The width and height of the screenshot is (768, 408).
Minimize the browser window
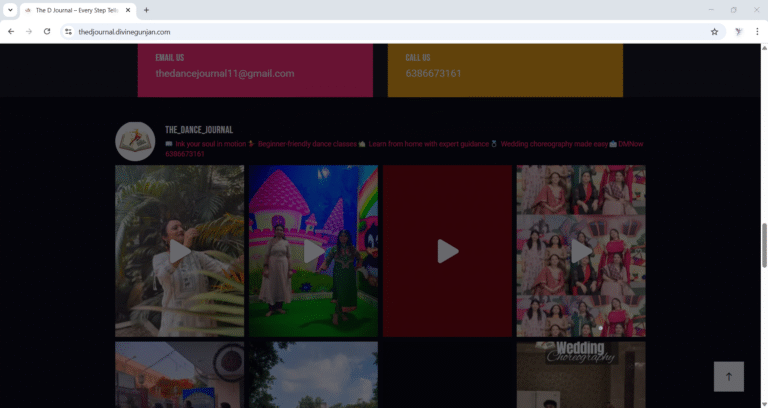[711, 10]
